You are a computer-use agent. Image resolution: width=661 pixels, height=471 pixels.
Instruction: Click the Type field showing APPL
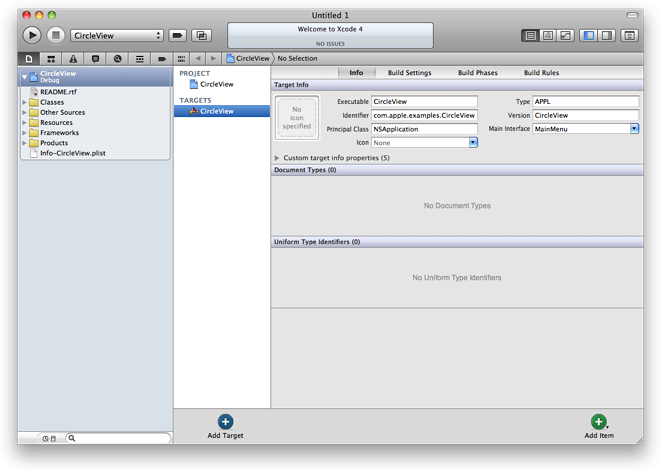click(x=586, y=102)
